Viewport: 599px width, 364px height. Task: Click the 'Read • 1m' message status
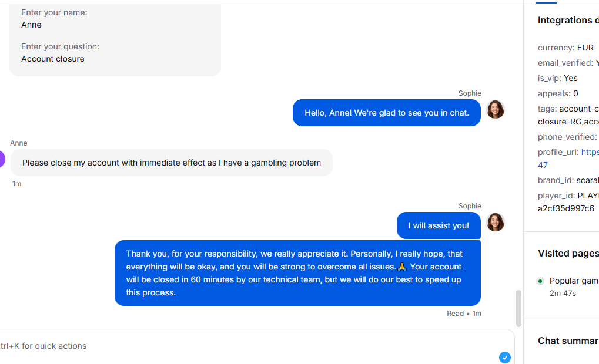pos(464,314)
